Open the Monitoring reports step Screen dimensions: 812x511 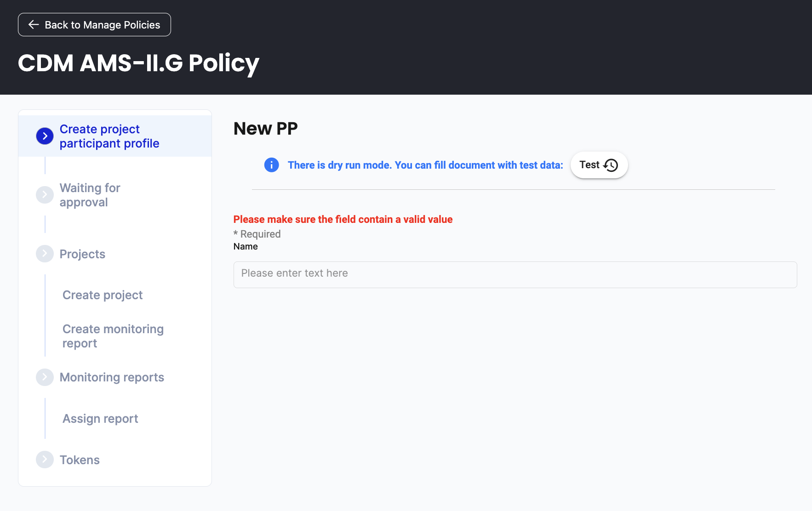coord(112,377)
